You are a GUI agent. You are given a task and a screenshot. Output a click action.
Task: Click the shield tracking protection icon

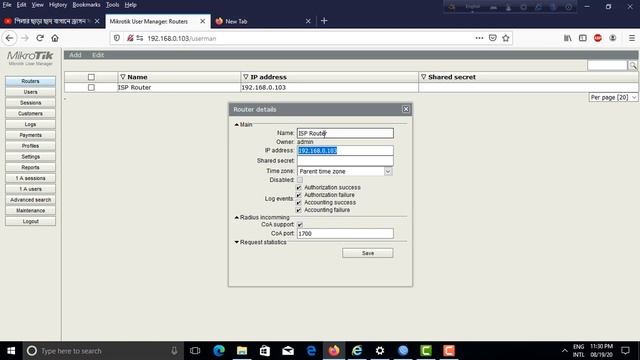point(117,38)
